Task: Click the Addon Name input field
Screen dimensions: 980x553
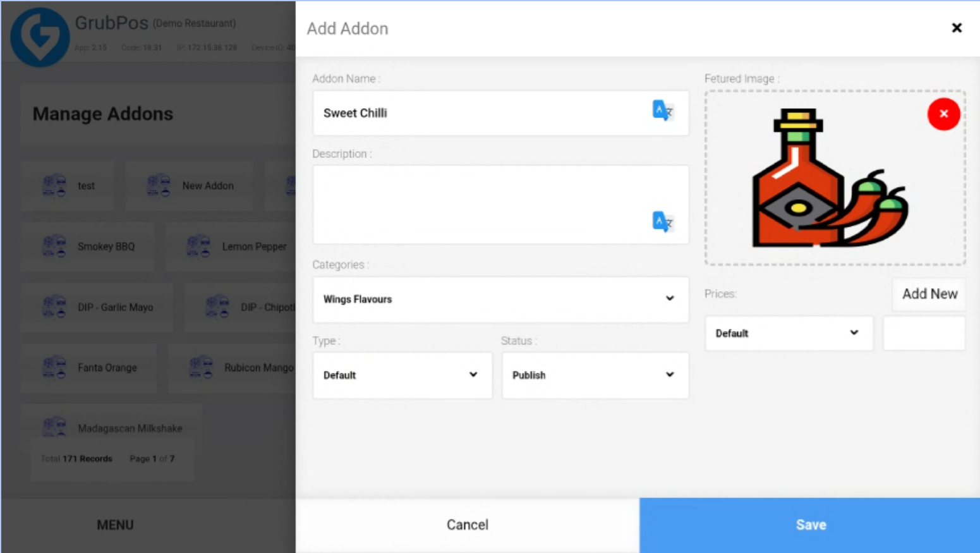Action: pyautogui.click(x=500, y=113)
